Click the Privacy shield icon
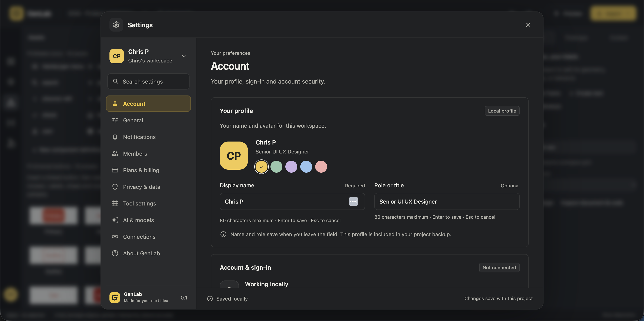The height and width of the screenshot is (321, 644). point(115,187)
